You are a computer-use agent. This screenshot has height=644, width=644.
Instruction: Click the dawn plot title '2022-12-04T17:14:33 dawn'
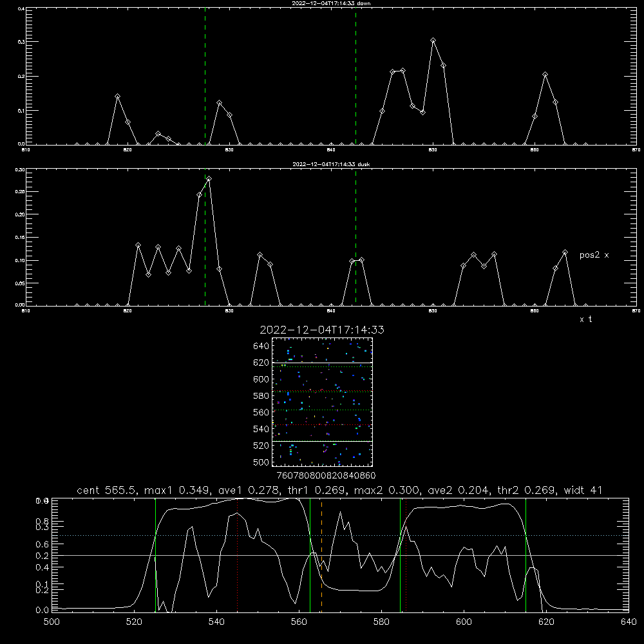[331, 3]
